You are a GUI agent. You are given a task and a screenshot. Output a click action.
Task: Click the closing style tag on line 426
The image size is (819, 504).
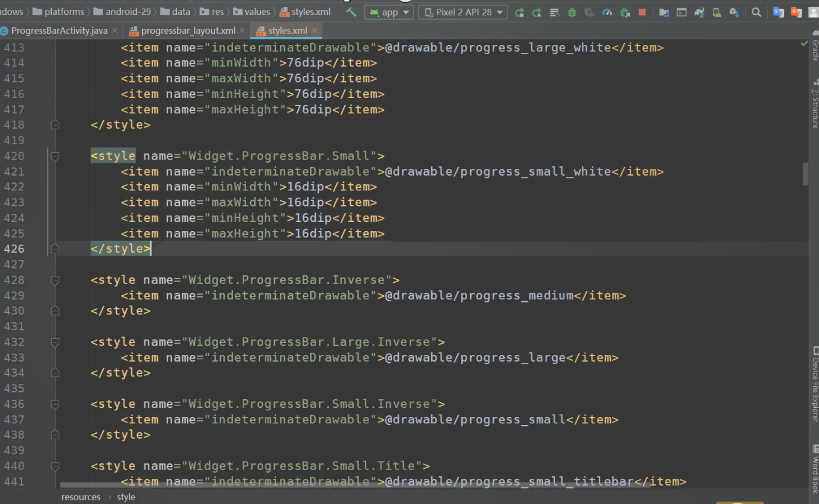tap(120, 249)
